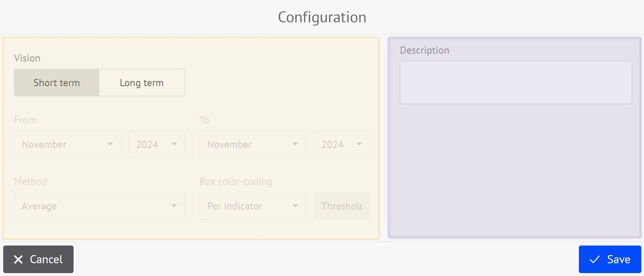Click the From year dropdown arrow
This screenshot has width=644, height=276.
coord(174,144)
